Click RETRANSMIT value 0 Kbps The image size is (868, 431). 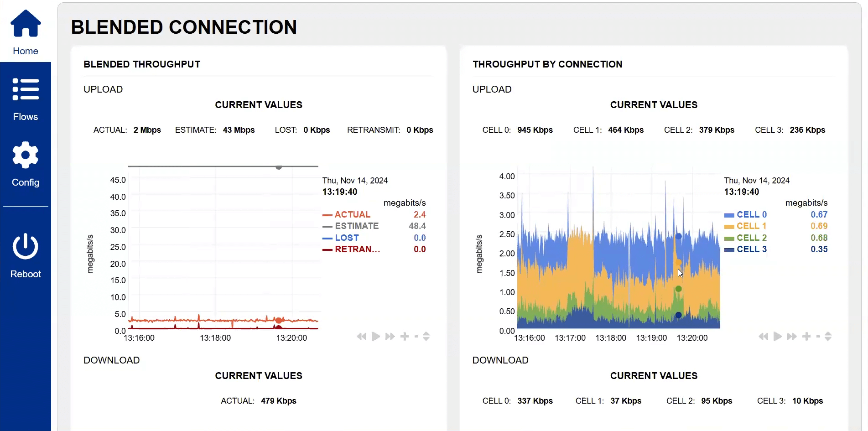coord(420,130)
